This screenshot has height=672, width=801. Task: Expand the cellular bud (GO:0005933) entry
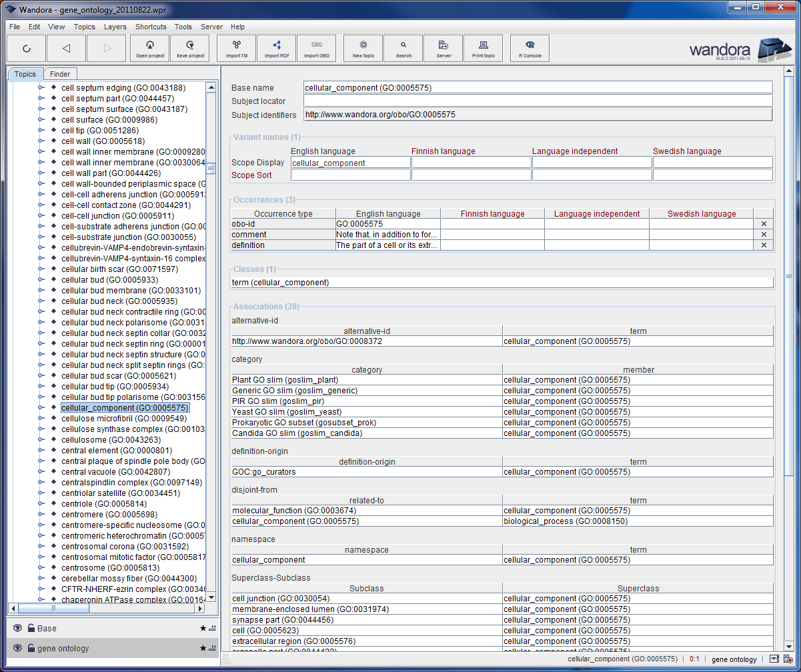41,280
